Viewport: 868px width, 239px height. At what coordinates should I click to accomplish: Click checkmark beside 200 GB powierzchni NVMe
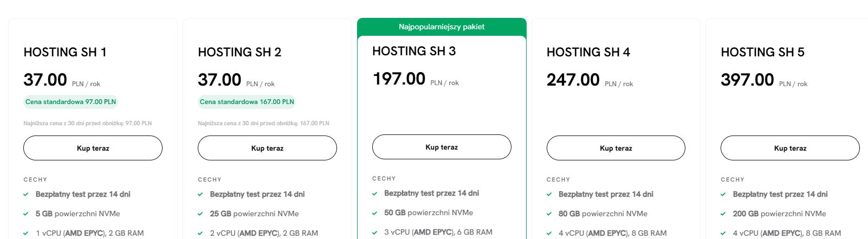[x=723, y=214]
